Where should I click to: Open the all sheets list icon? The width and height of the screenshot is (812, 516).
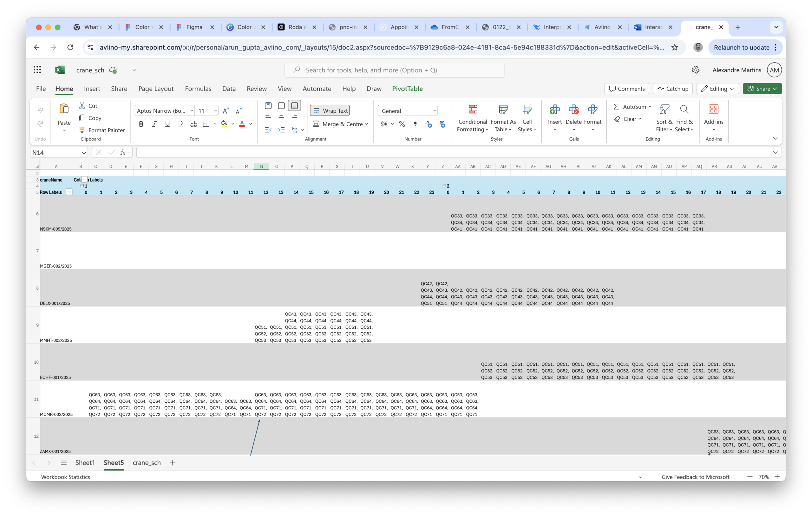pyautogui.click(x=63, y=463)
